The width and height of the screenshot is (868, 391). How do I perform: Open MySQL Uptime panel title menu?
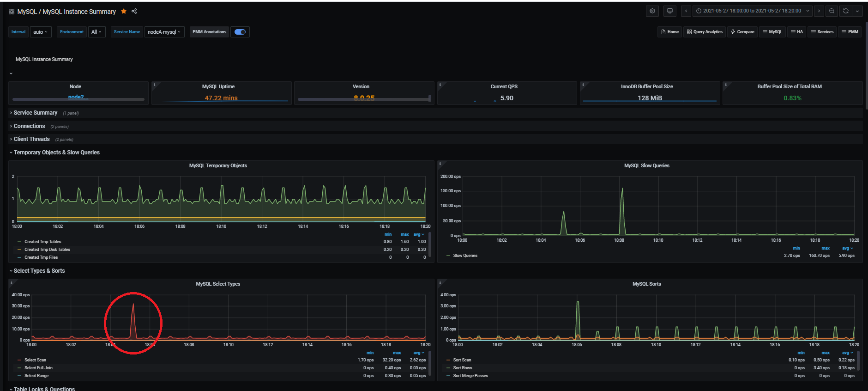pyautogui.click(x=218, y=86)
